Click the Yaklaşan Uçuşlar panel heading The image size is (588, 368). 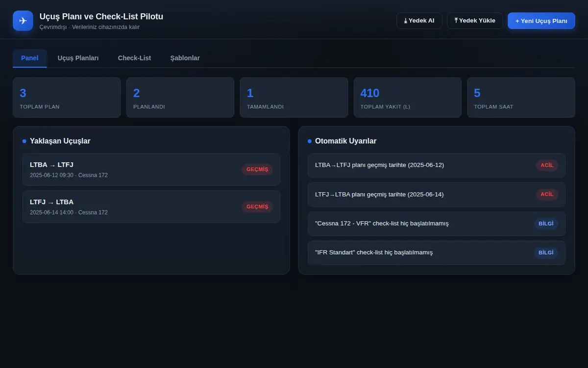pyautogui.click(x=60, y=141)
